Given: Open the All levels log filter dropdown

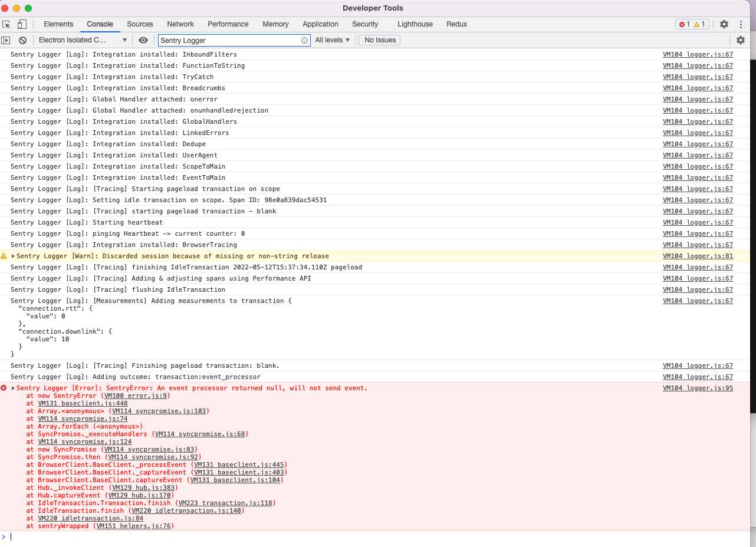Looking at the screenshot, I should pyautogui.click(x=333, y=40).
